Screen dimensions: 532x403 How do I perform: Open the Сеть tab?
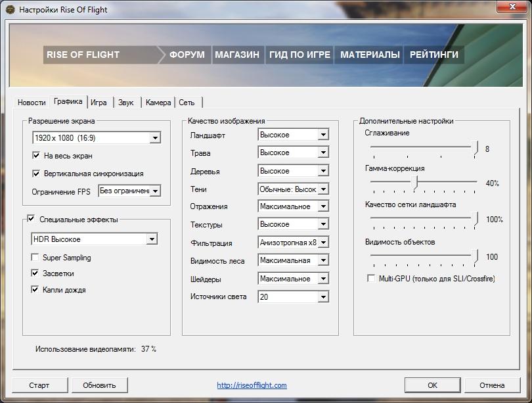tap(187, 103)
